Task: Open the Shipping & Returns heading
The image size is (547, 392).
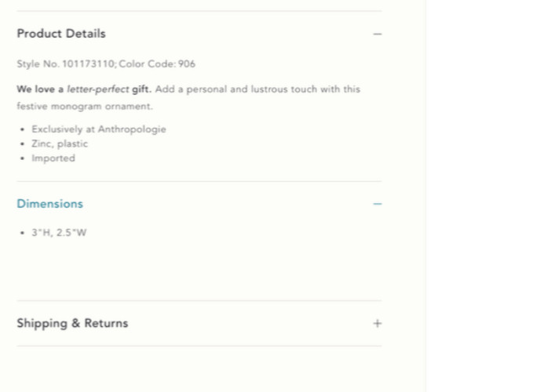Action: point(72,323)
